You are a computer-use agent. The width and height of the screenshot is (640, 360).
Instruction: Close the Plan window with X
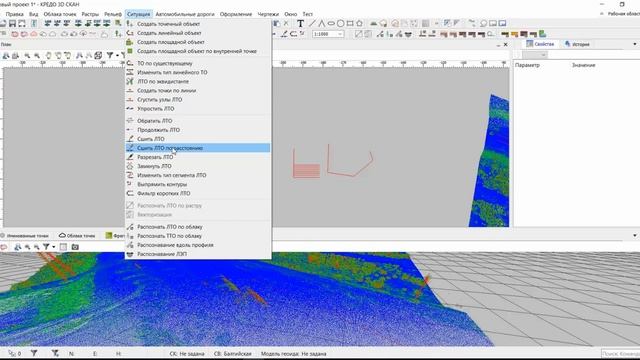pyautogui.click(x=506, y=44)
